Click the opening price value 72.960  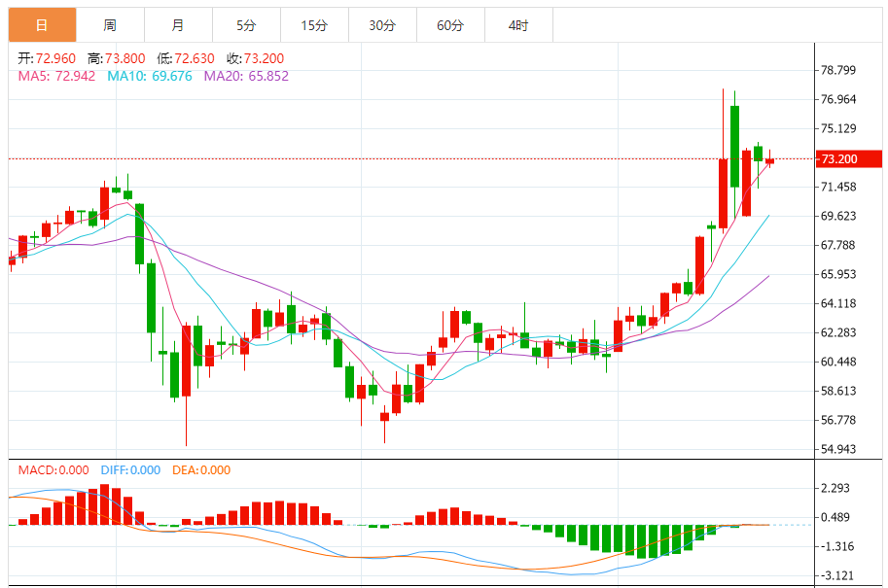pyautogui.click(x=56, y=58)
